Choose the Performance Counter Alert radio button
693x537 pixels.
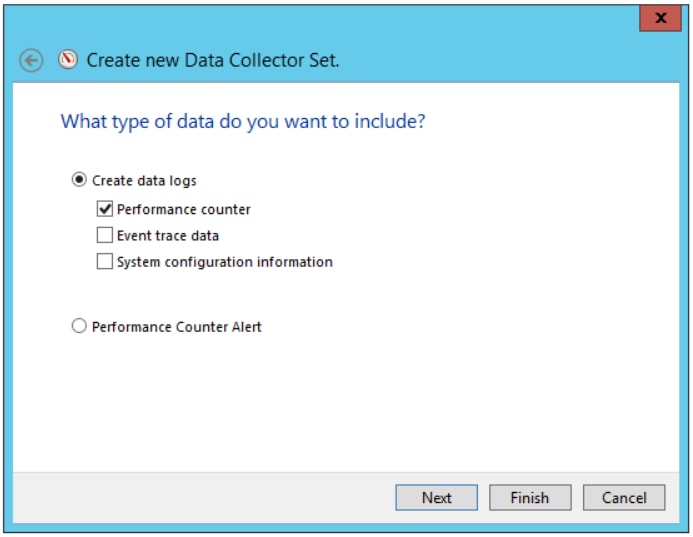[x=79, y=326]
